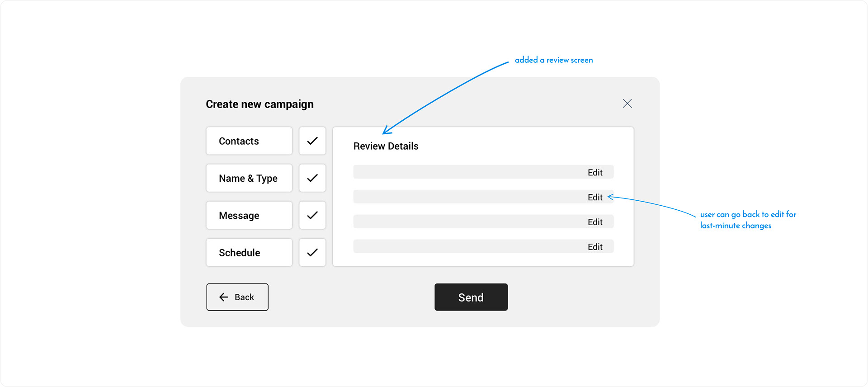
Task: Select the first gray detail bar
Action: point(483,172)
